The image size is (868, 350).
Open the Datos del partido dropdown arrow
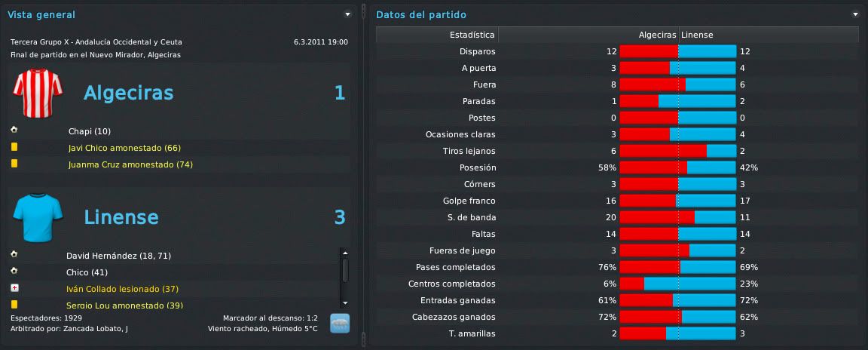pos(855,14)
